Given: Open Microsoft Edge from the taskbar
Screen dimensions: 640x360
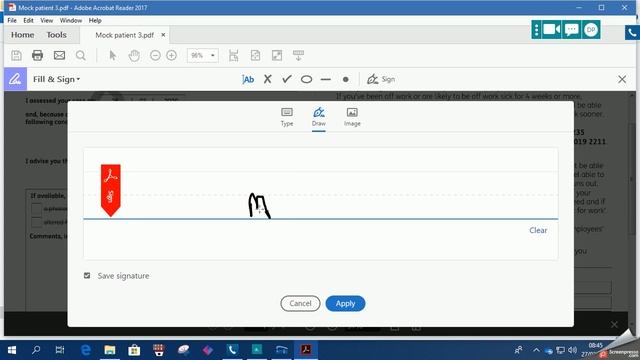Looking at the screenshot, I should click(85, 350).
